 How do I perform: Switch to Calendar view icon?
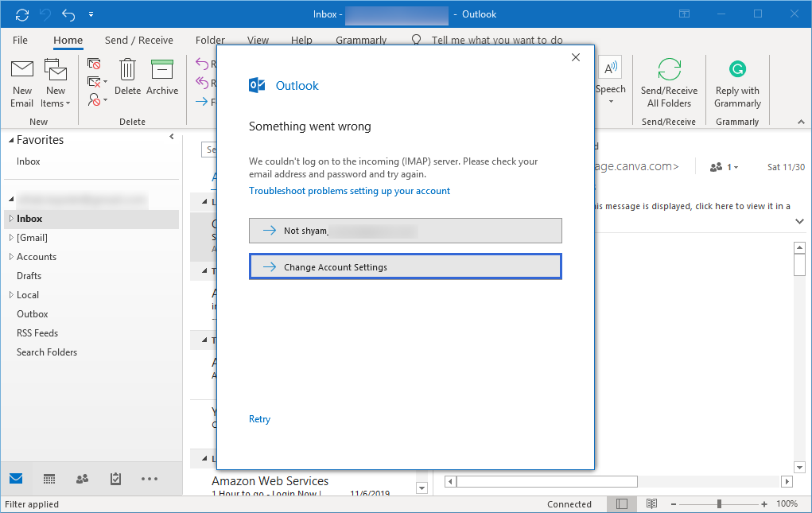click(x=49, y=479)
